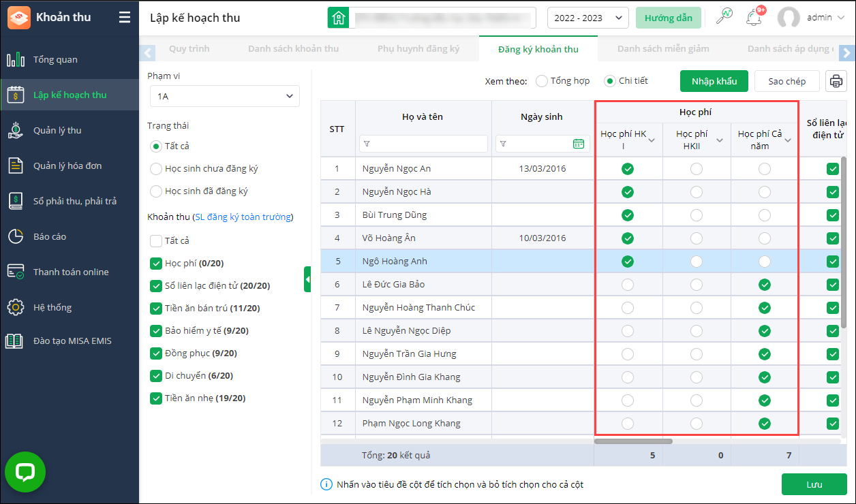The width and height of the screenshot is (856, 504).
Task: Tick the Tất cả checkbox under Khoản thu
Action: pyautogui.click(x=156, y=240)
